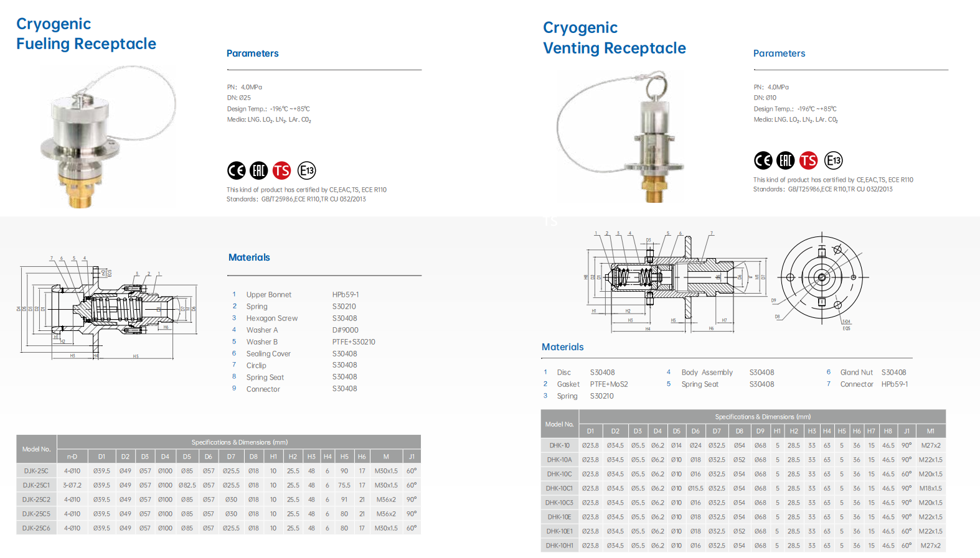The image size is (980, 558).
Task: Click the red TS mark in Fueling section
Action: point(282,170)
